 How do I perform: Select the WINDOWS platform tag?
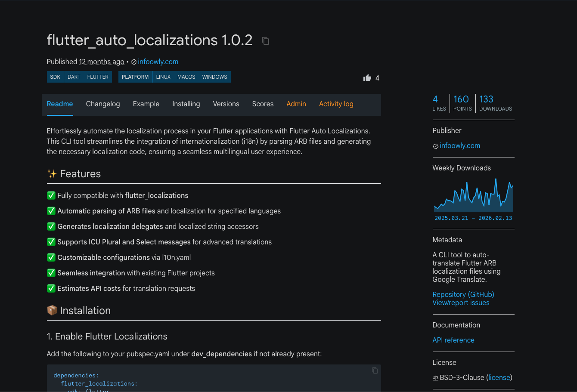[214, 77]
